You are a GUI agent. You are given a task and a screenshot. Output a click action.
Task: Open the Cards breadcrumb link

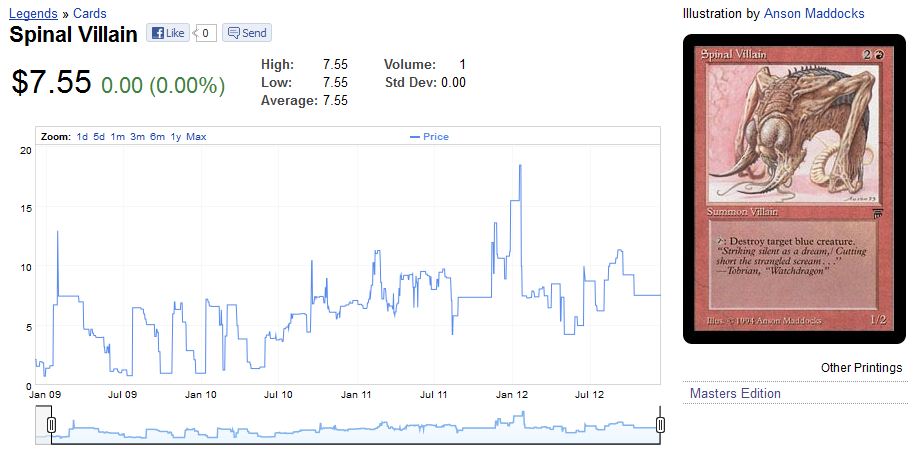(x=89, y=13)
